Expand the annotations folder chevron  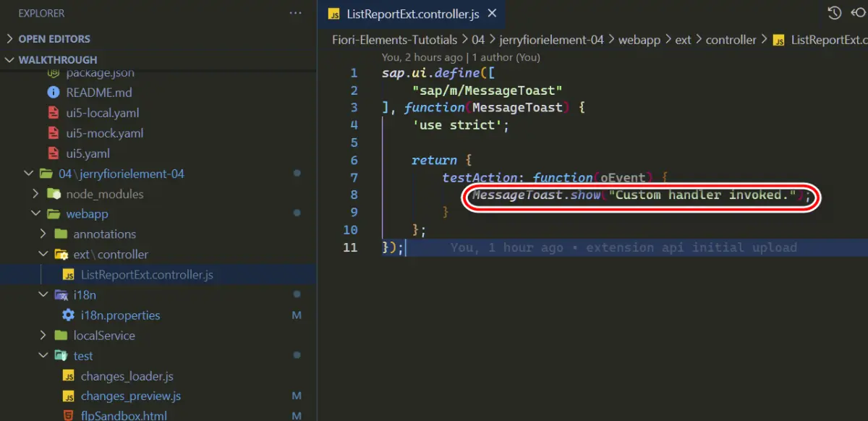pos(43,234)
